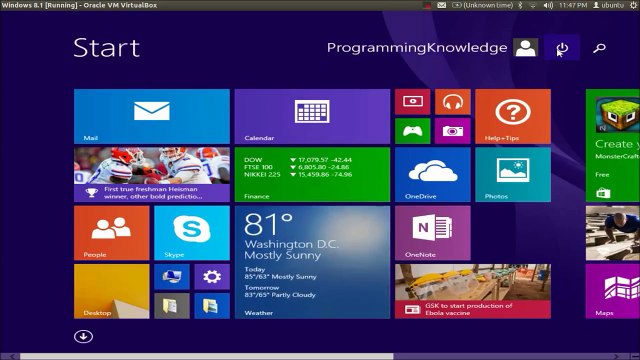Open the Photos tile
Screen dimensions: 640x360
click(x=513, y=175)
